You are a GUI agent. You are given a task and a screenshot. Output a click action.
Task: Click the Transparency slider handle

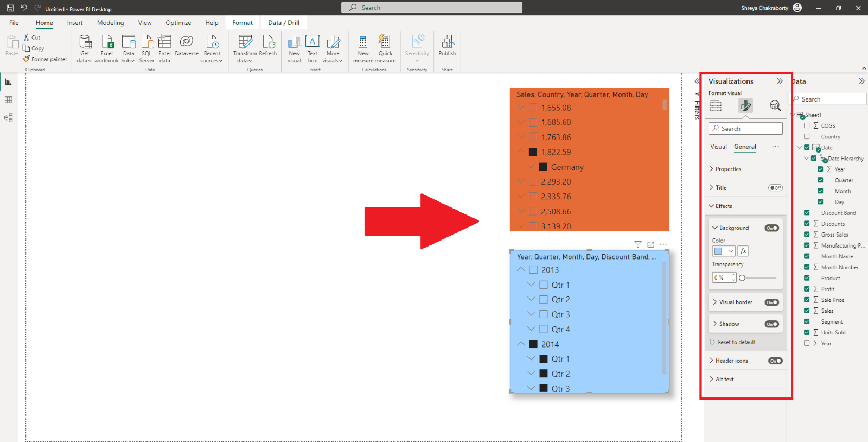coord(742,278)
